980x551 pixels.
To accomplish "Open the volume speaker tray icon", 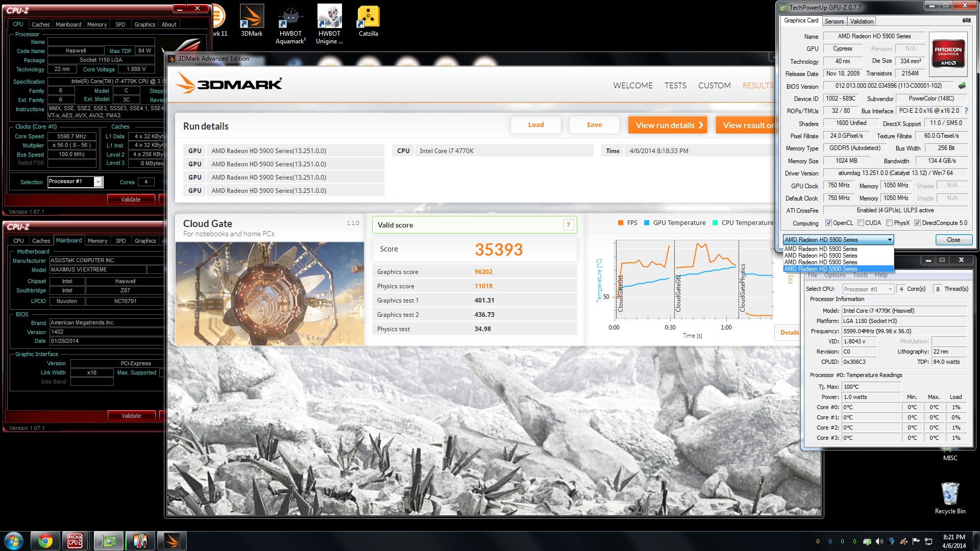I will click(879, 541).
